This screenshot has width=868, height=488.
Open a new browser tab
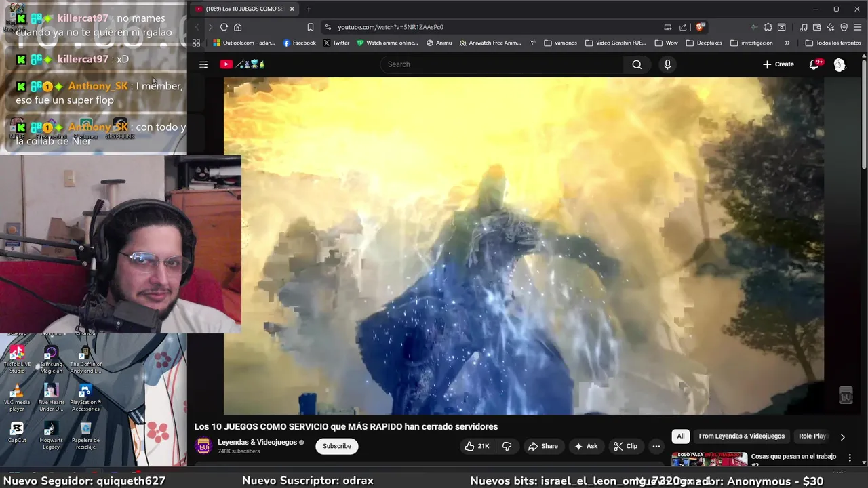(309, 9)
